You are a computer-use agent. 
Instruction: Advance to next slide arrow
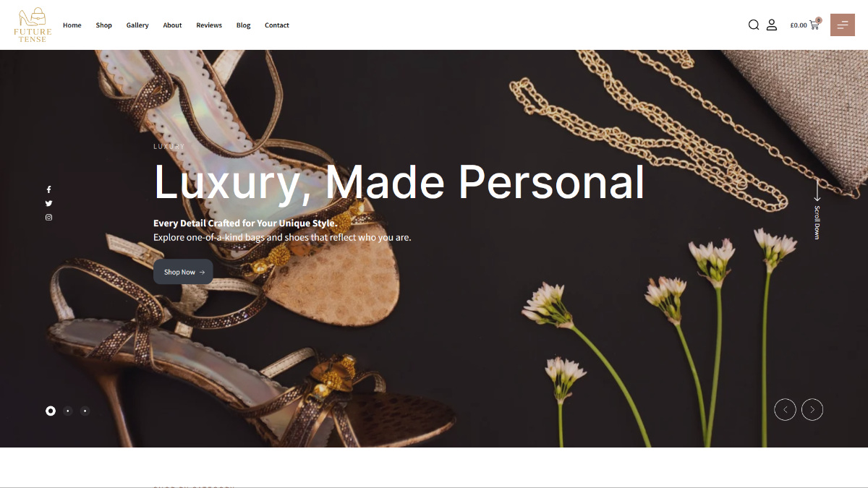(x=812, y=409)
